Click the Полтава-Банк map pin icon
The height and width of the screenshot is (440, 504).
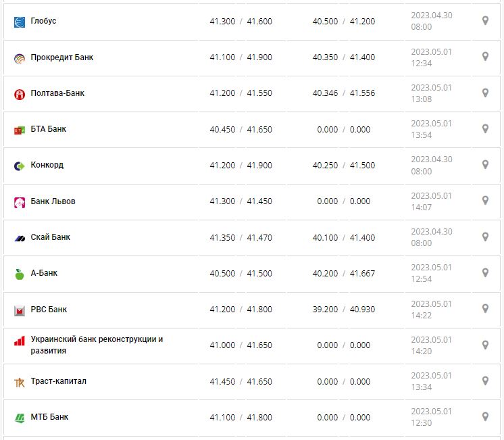point(485,93)
